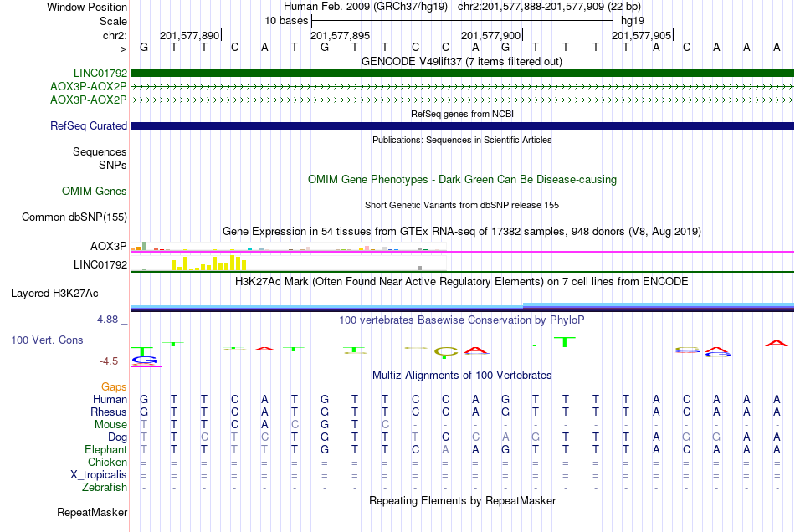Viewport: 795px width, 532px height.
Task: Open OMIM Gene Phenotypes track title
Action: 462,179
